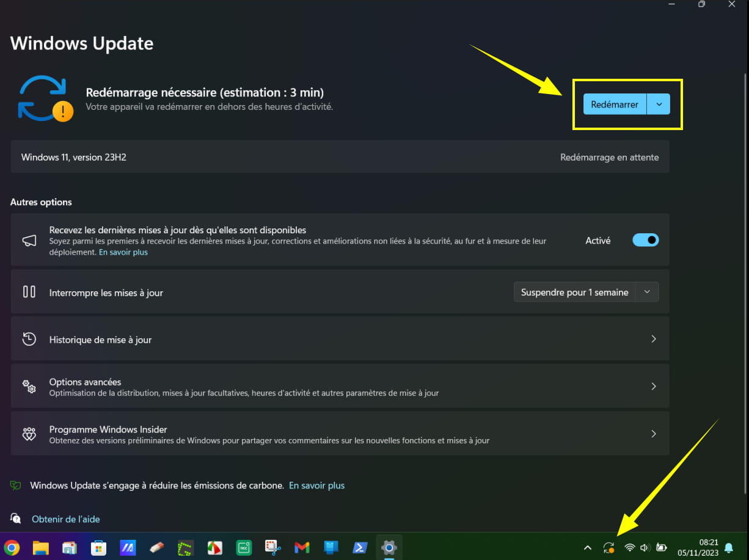Open Gmail from the taskbar
Image resolution: width=749 pixels, height=560 pixels.
click(x=302, y=547)
